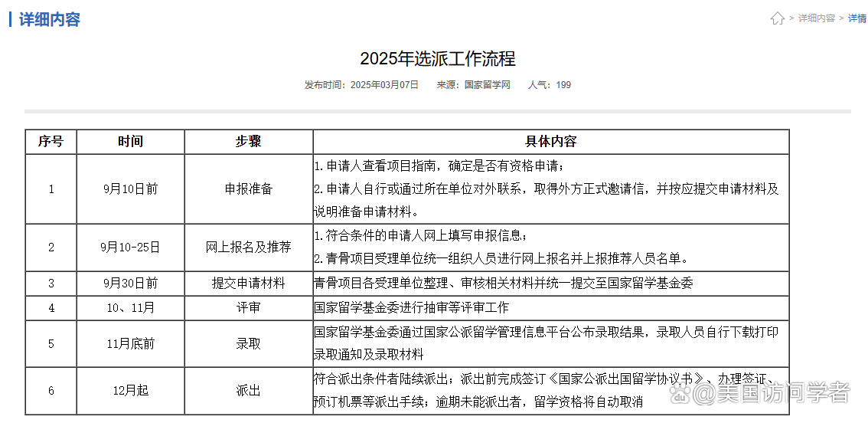Select the cell 10、11月
This screenshot has height=423, width=868.
[x=131, y=308]
